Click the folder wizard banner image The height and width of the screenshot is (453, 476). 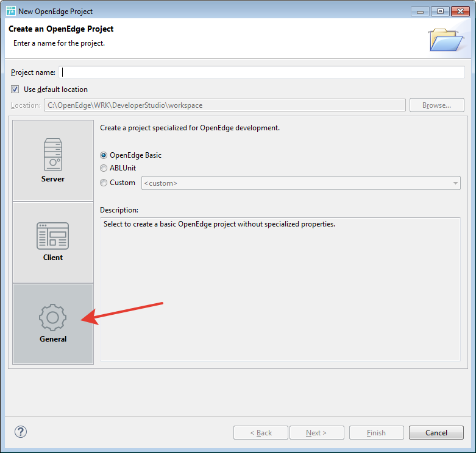446,40
